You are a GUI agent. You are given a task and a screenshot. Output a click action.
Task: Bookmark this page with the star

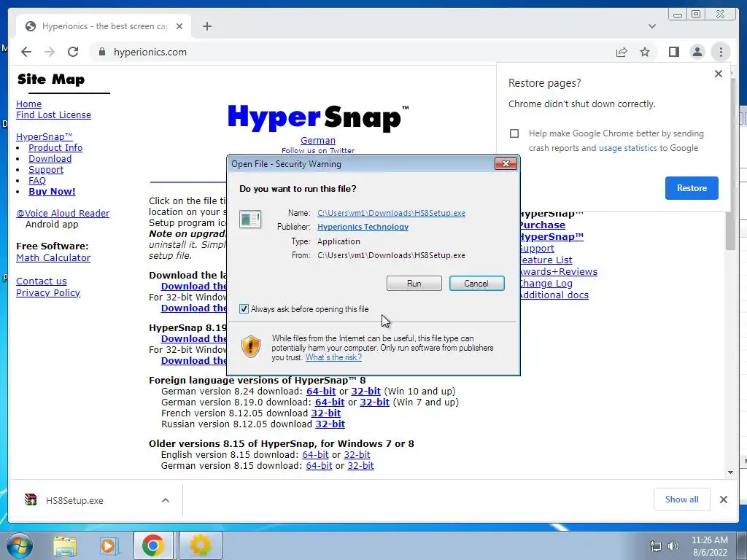tap(645, 52)
